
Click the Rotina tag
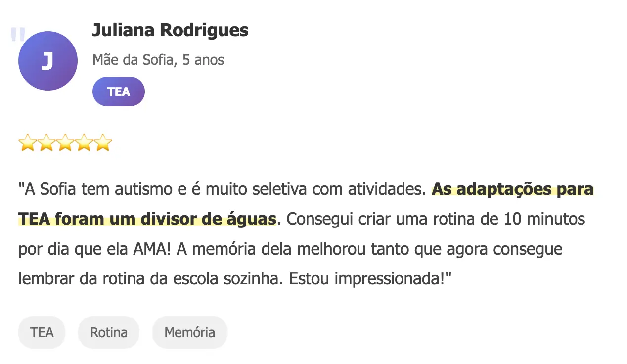pyautogui.click(x=109, y=332)
